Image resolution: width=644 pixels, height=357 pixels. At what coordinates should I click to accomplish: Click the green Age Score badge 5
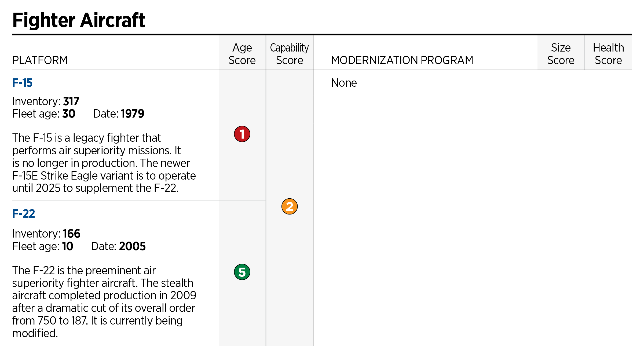tap(242, 272)
